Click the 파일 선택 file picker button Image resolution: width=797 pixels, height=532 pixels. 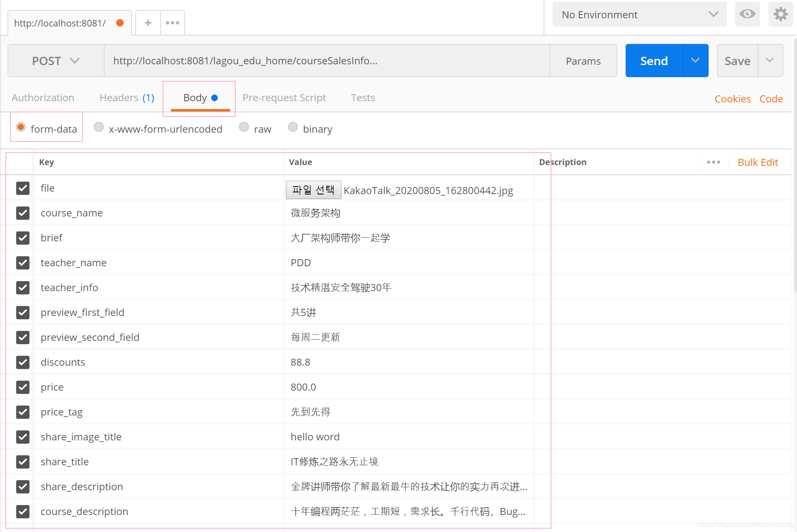(313, 190)
